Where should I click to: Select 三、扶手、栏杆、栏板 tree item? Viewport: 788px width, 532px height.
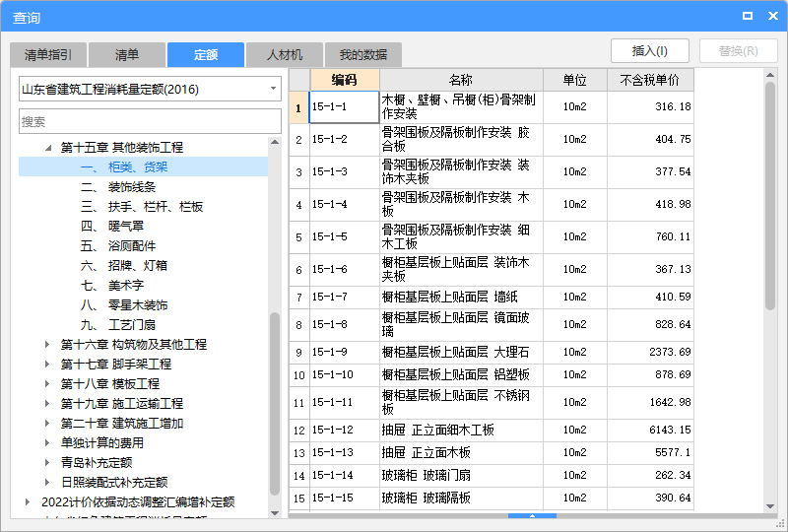(142, 207)
